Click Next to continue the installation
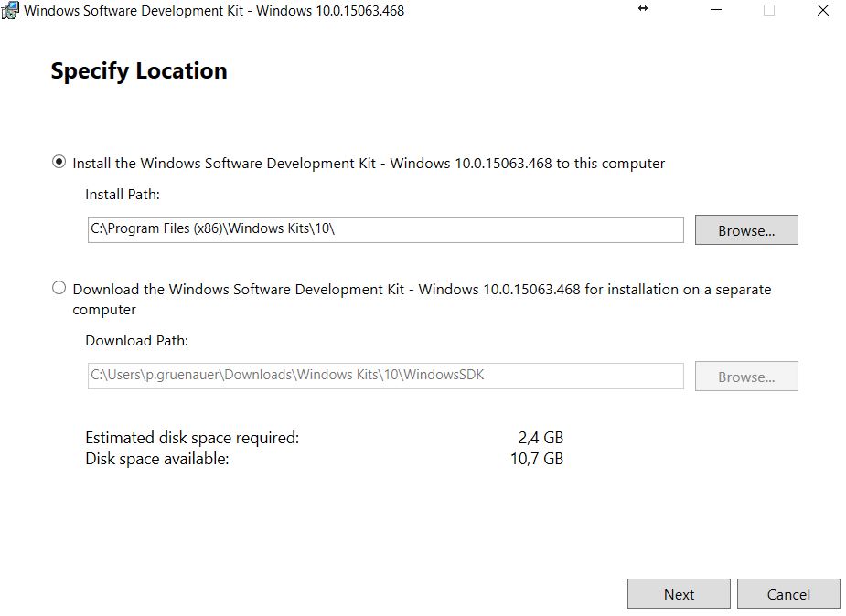The image size is (846, 616). pos(678,593)
